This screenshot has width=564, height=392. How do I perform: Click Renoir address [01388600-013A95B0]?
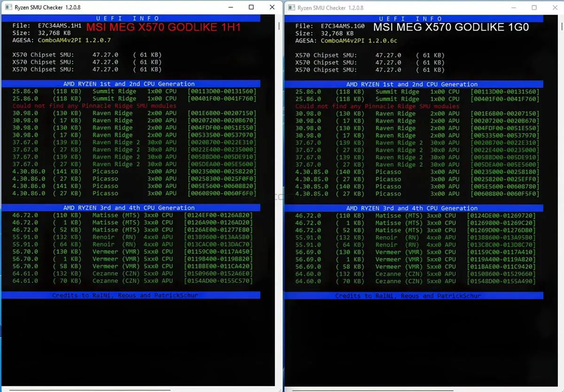501,237
